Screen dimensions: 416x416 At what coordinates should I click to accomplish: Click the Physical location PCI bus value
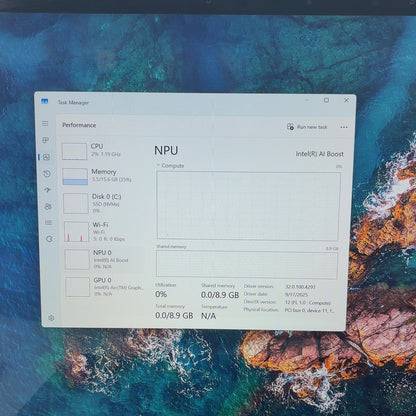(310, 310)
